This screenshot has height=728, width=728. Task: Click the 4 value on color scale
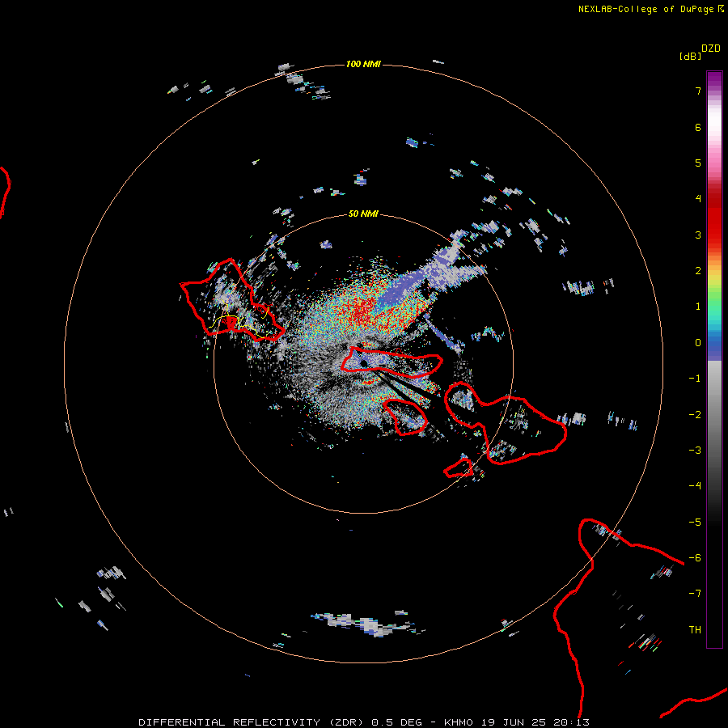[x=698, y=199]
